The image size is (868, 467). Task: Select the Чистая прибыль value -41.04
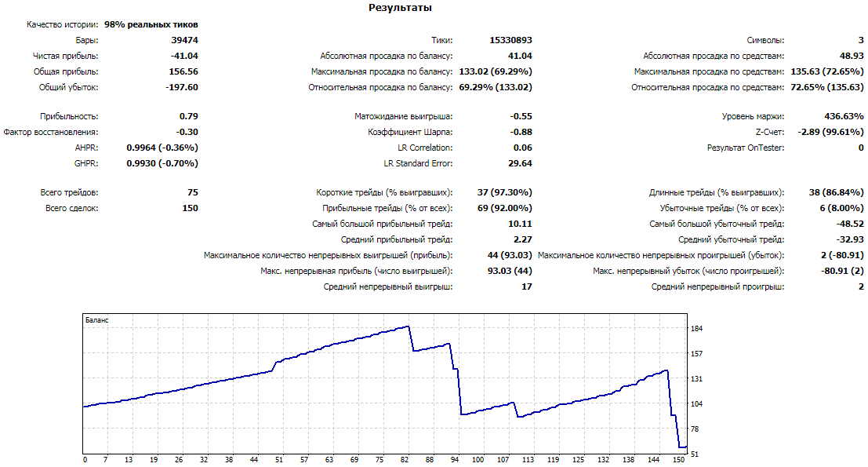[x=184, y=56]
